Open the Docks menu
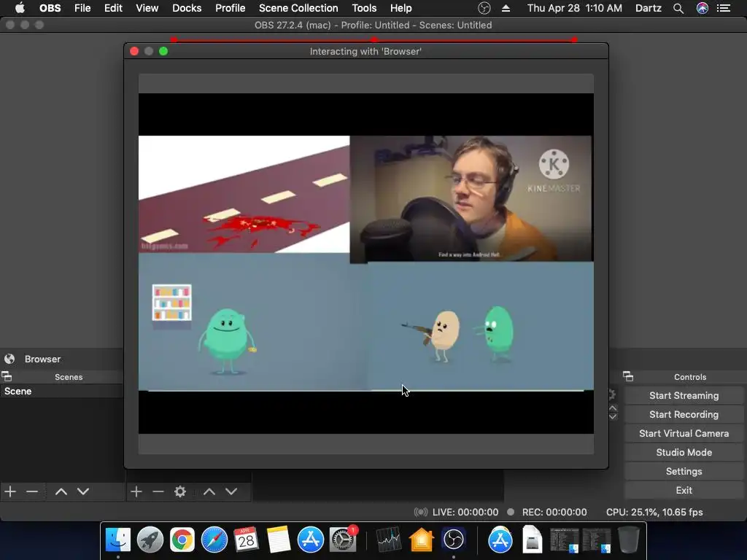 pyautogui.click(x=187, y=8)
